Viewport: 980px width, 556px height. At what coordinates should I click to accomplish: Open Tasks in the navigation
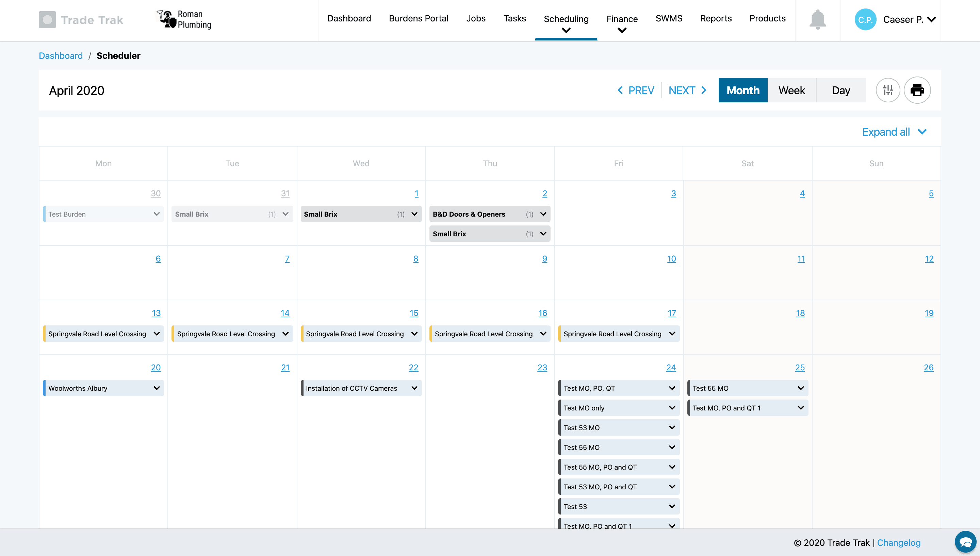pyautogui.click(x=514, y=18)
